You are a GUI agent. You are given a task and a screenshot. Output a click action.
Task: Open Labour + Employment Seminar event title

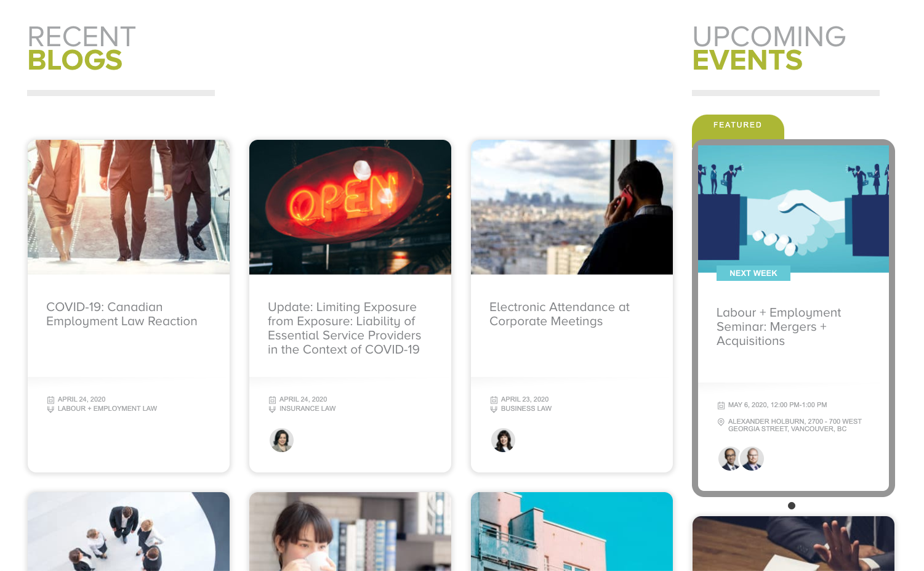click(779, 327)
